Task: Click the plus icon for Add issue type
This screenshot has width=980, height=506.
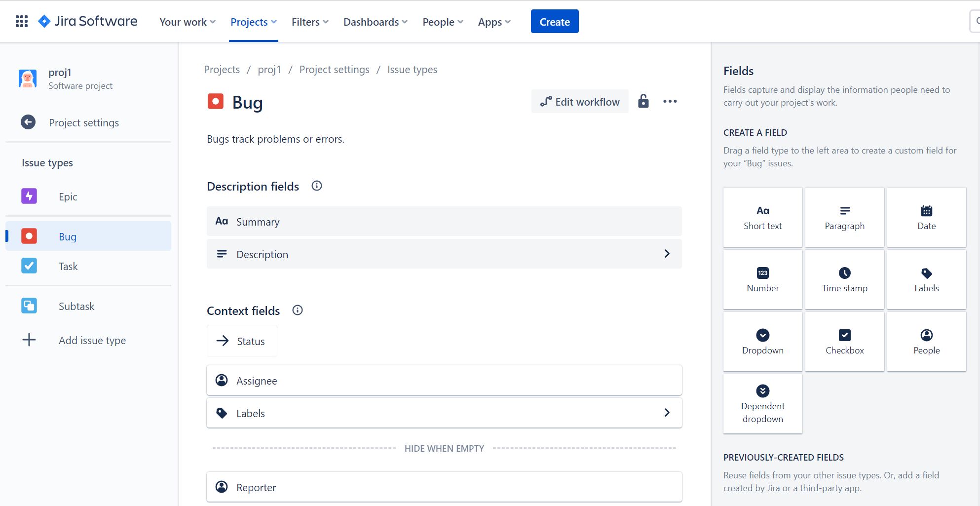Action: 29,340
